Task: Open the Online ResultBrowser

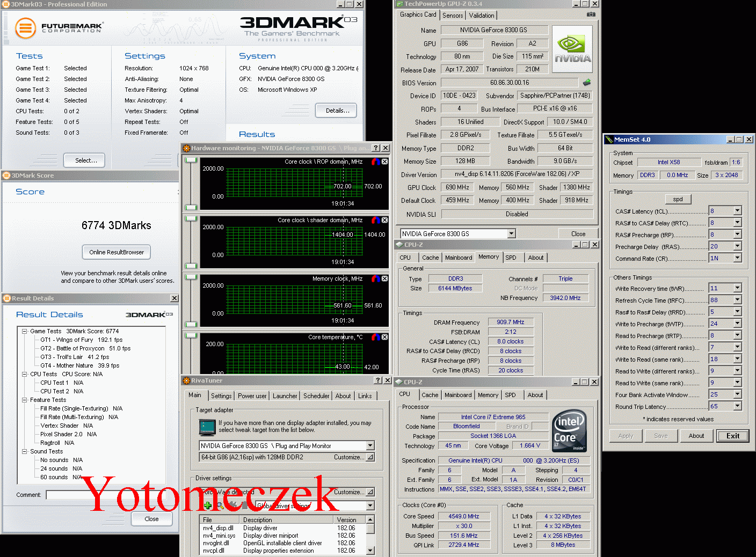Action: tap(117, 252)
